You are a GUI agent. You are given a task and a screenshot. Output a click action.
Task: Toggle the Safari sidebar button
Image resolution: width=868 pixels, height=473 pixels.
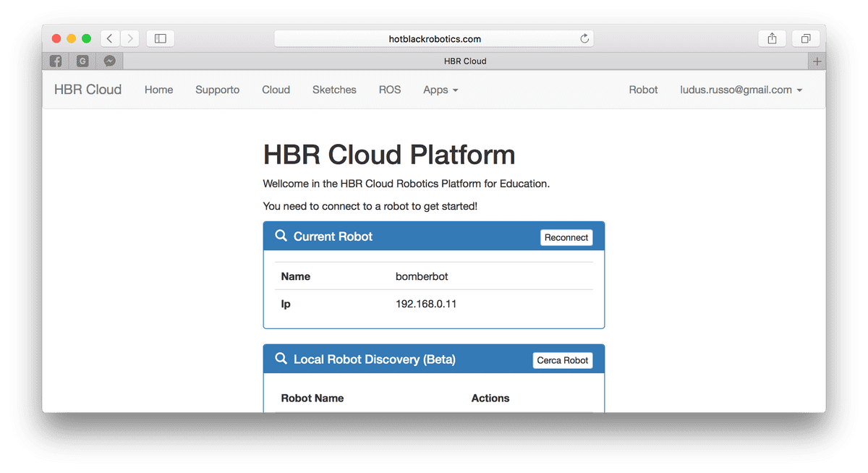coord(161,38)
